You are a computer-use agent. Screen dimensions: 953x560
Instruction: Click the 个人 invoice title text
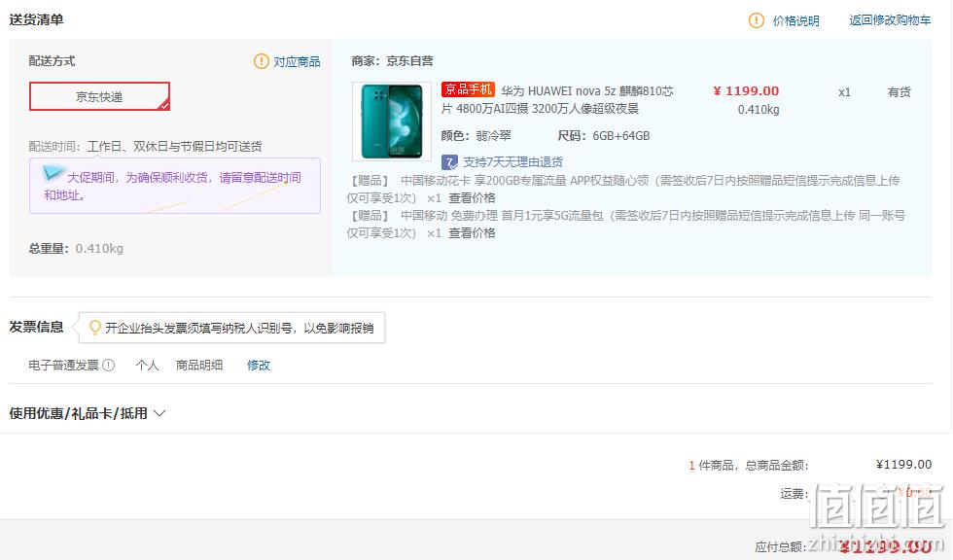147,365
